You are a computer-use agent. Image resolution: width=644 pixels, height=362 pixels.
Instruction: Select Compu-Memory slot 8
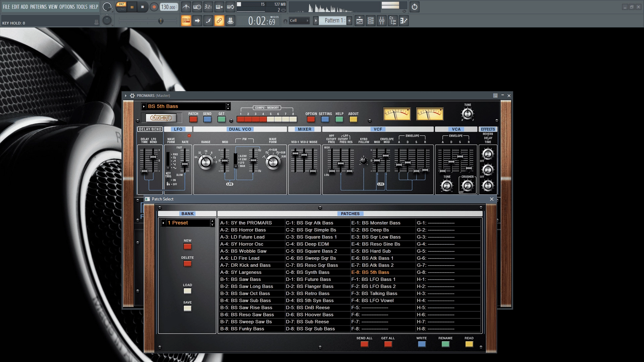293,119
